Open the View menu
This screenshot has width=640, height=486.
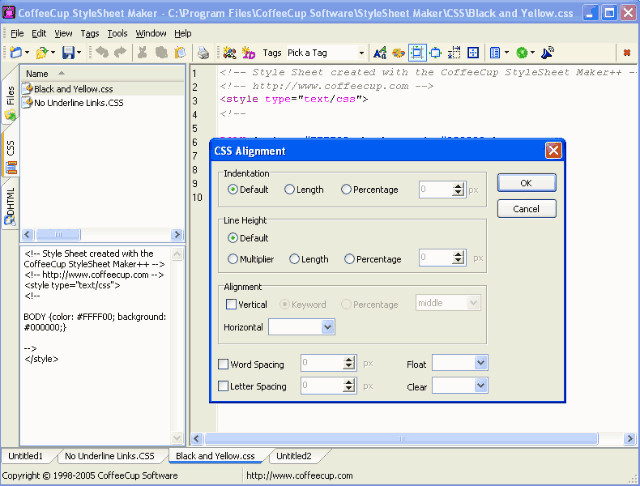click(63, 33)
